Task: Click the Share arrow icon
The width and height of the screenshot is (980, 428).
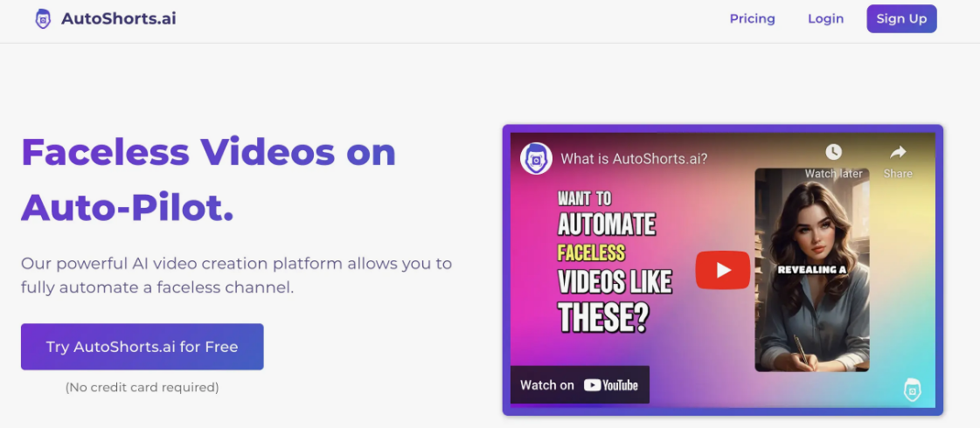Action: [898, 152]
